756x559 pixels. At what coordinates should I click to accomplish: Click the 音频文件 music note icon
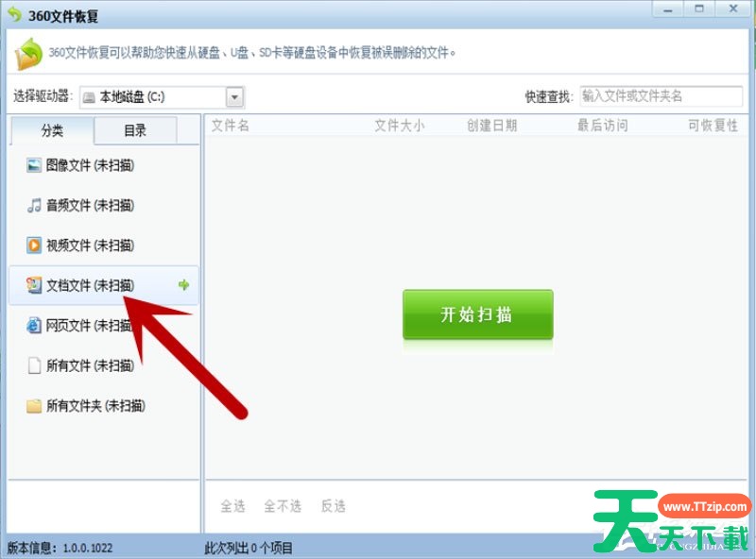[34, 205]
